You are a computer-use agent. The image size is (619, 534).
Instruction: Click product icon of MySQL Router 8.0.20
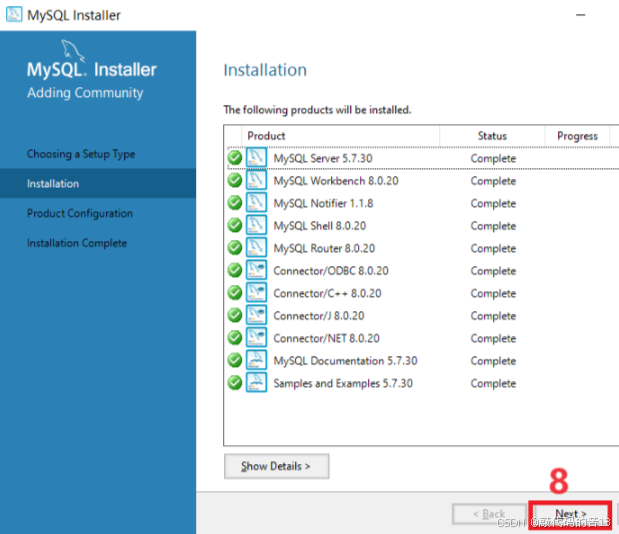(x=256, y=247)
